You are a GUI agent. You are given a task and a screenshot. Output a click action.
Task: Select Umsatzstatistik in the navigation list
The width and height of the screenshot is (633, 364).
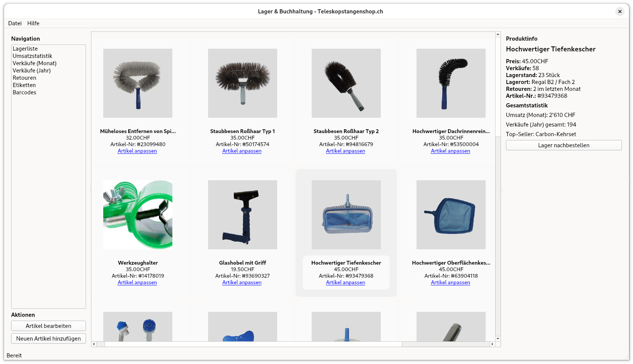pos(32,56)
